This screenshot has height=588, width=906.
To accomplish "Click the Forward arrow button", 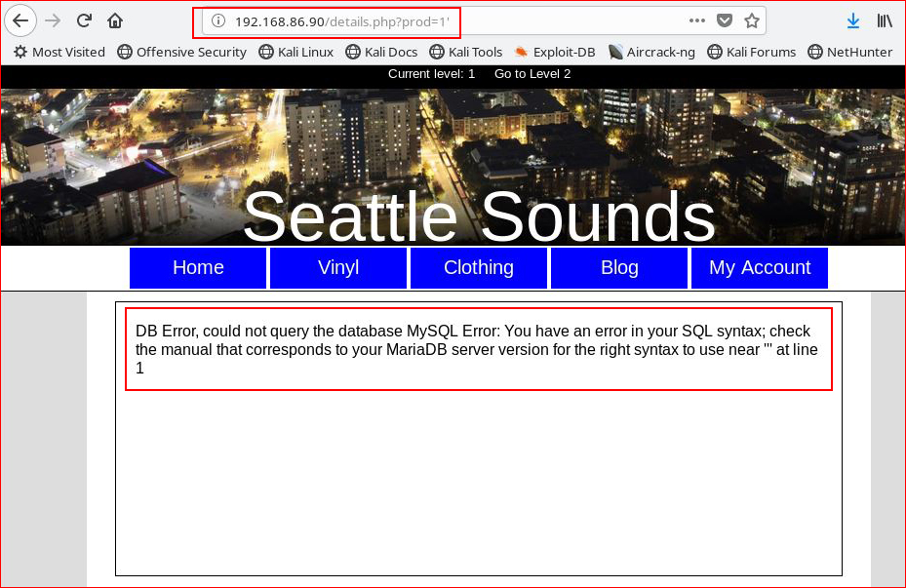I will (53, 20).
